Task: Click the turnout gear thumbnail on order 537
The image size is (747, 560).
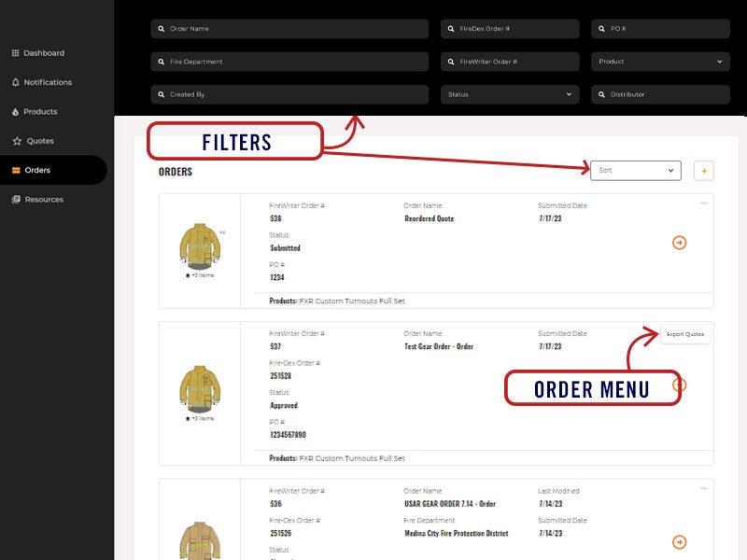Action: point(200,385)
